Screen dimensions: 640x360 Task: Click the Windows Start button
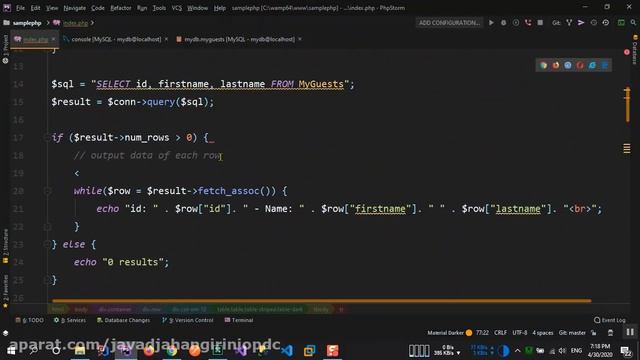click(x=11, y=351)
